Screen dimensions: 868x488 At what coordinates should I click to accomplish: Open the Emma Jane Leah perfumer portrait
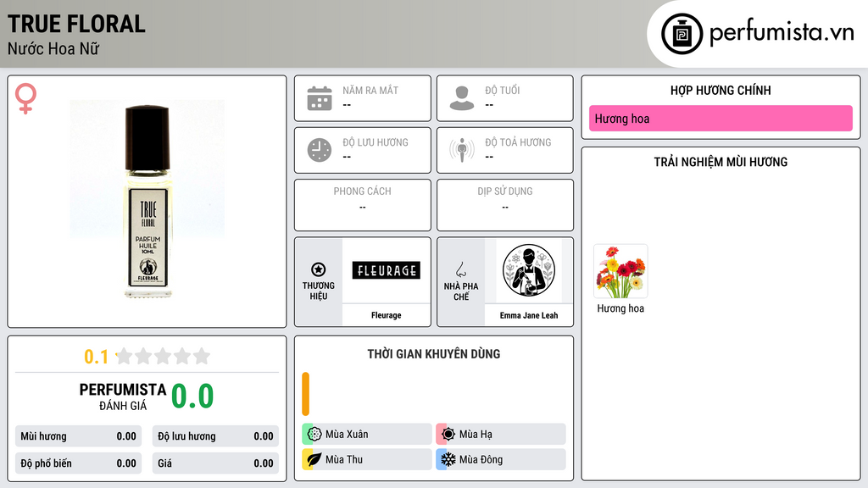coord(529,270)
